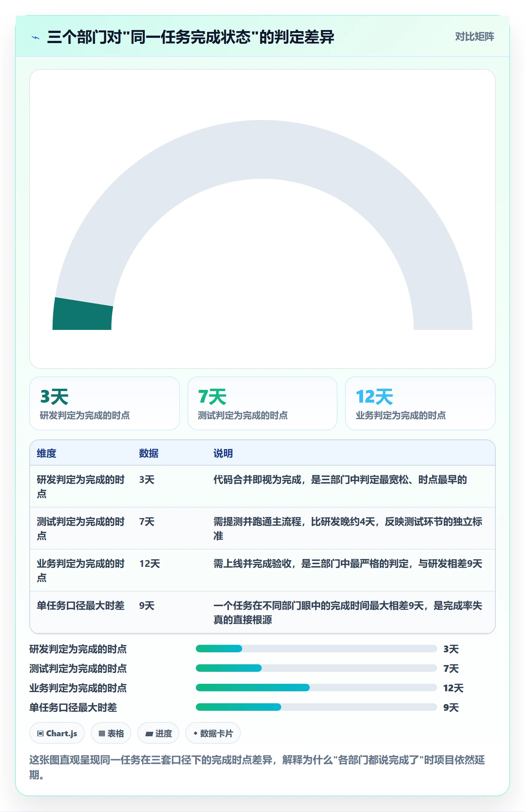Click the explanation starting 需上线并完成验收

point(348,563)
